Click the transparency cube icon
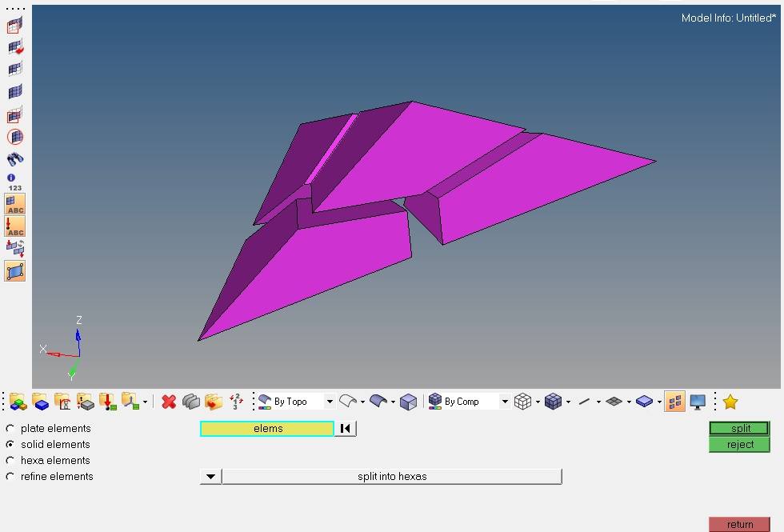 coord(409,402)
